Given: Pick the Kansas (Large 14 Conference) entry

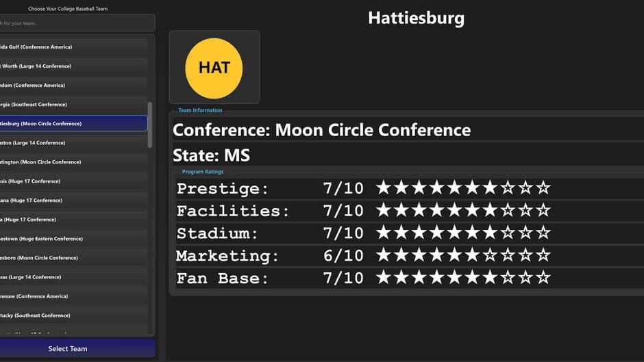Looking at the screenshot, I should pyautogui.click(x=72, y=277).
